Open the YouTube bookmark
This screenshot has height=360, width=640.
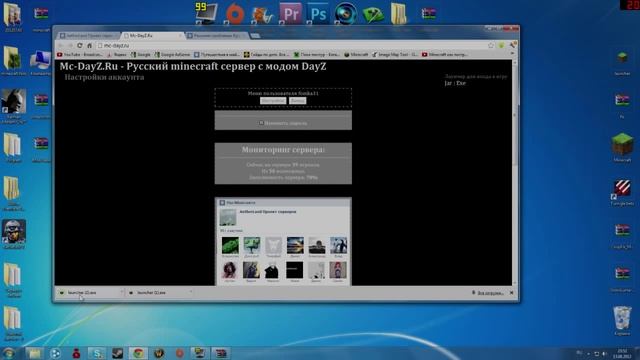80,54
